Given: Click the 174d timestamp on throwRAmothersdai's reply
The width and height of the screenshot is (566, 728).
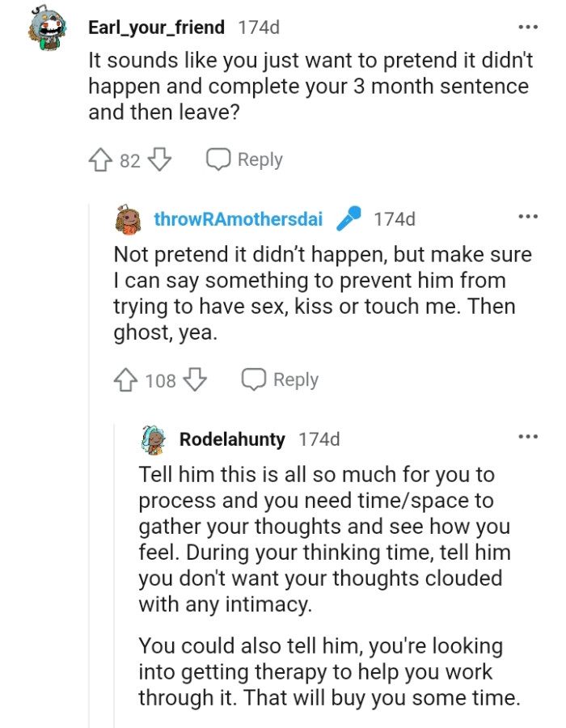Looking at the screenshot, I should click(395, 218).
